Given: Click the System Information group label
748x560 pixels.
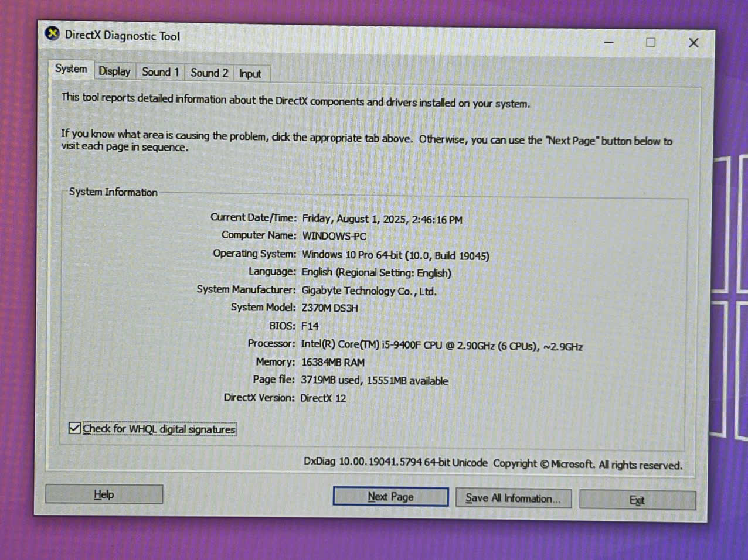Looking at the screenshot, I should pos(113,192).
